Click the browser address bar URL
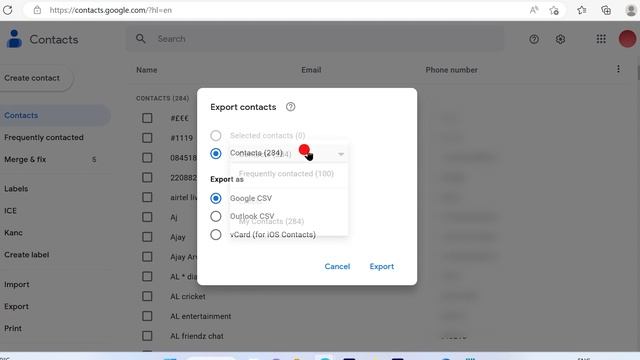This screenshot has width=640, height=360. click(111, 10)
